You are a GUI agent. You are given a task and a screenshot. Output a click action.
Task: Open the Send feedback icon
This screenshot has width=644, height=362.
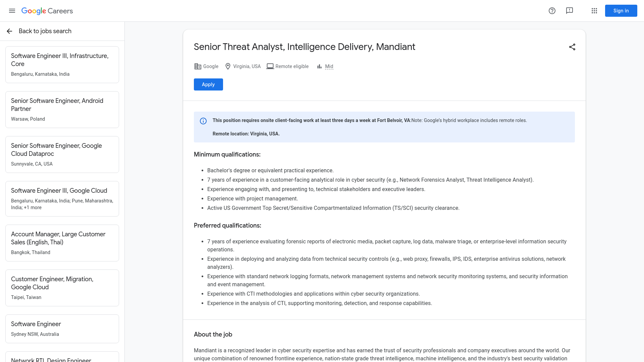click(x=570, y=11)
